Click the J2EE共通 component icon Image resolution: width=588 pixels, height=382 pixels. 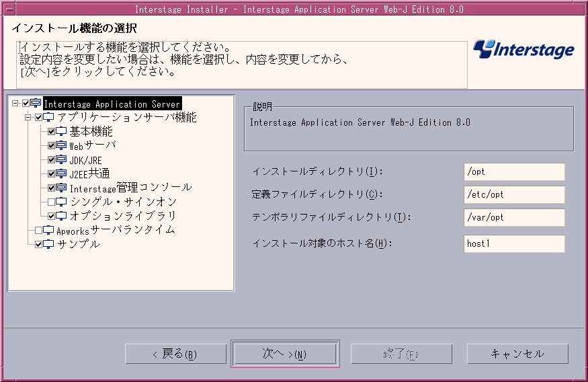tap(61, 174)
